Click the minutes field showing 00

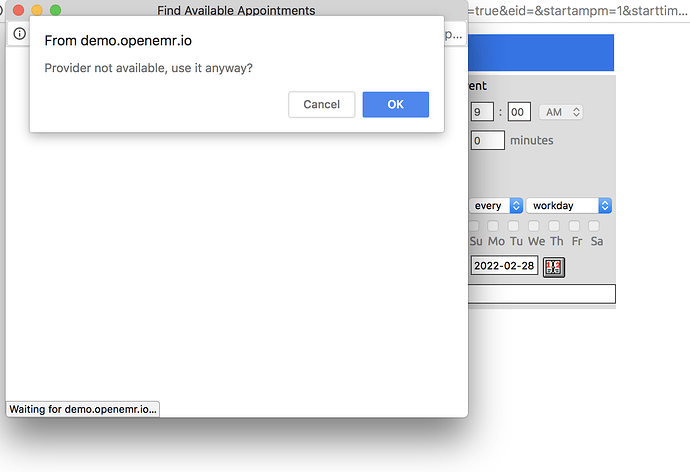point(519,112)
